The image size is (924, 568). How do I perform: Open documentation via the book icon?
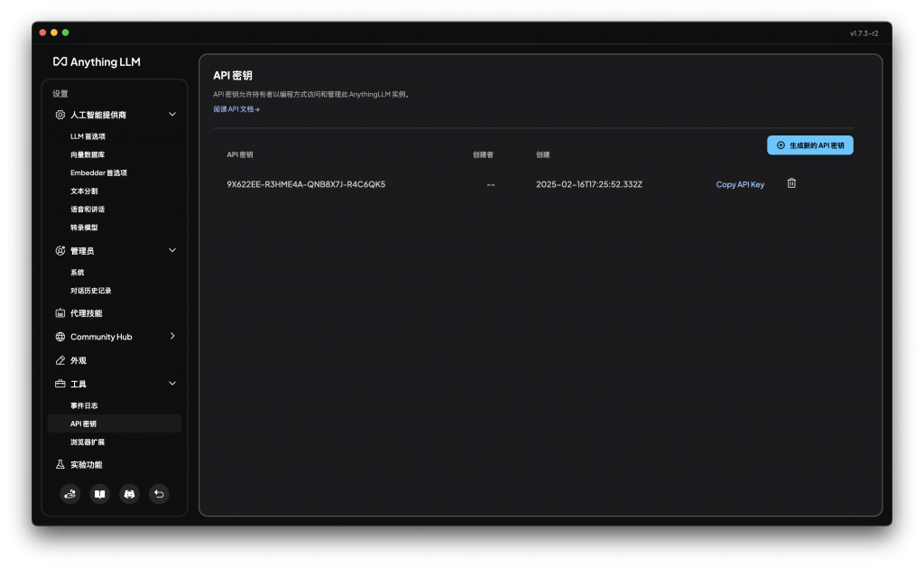100,494
